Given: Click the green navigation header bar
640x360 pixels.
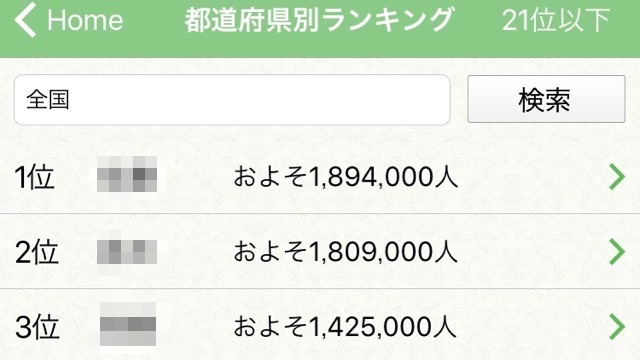Looking at the screenshot, I should click(x=320, y=29).
